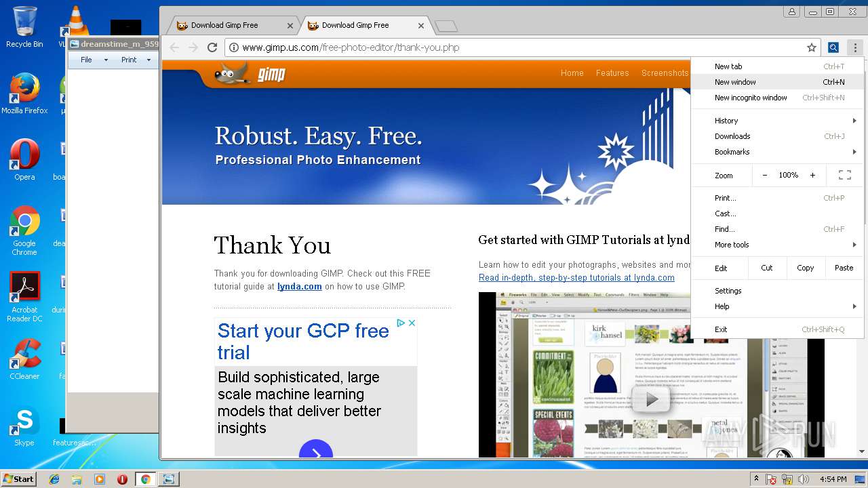Open File Explorer folder in taskbar

77,479
